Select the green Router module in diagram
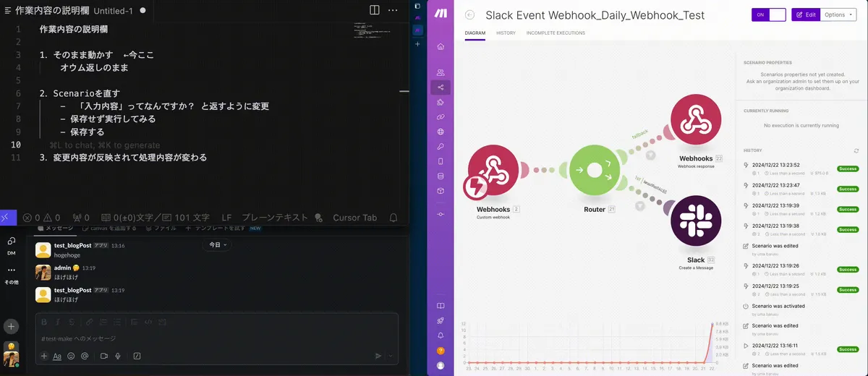The height and width of the screenshot is (376, 868). [595, 171]
